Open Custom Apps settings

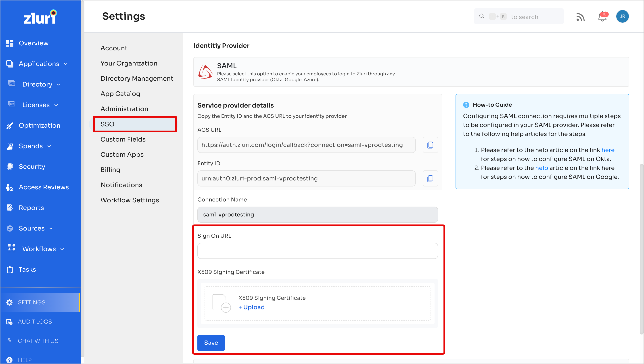tap(122, 155)
